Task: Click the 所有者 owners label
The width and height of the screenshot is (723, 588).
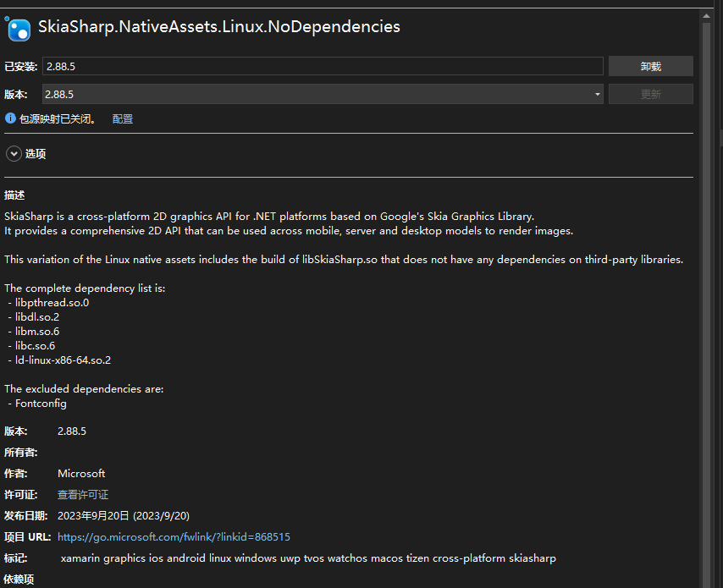Action: pos(21,453)
